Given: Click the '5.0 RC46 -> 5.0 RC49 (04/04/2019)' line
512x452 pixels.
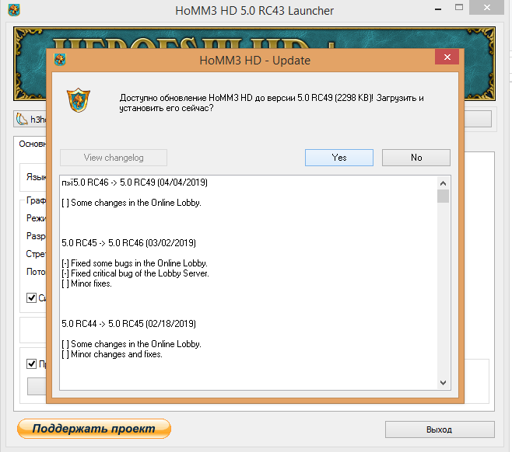Looking at the screenshot, I should [x=134, y=183].
